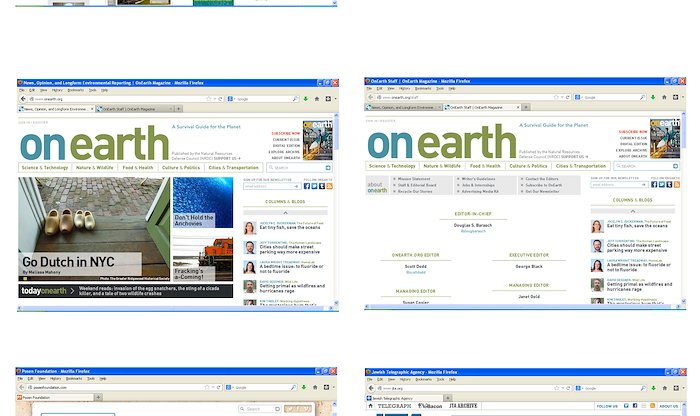Viewport: 700px width, 416px height.
Task: Click JTA Archive link in Jewish Telegraphic window
Action: coord(463,406)
